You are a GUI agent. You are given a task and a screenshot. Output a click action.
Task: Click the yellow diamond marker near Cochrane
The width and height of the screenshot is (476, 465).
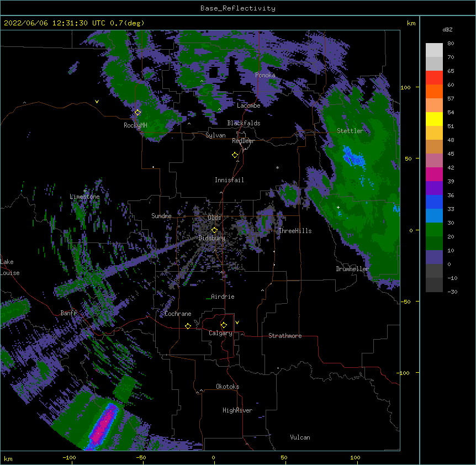pos(188,326)
